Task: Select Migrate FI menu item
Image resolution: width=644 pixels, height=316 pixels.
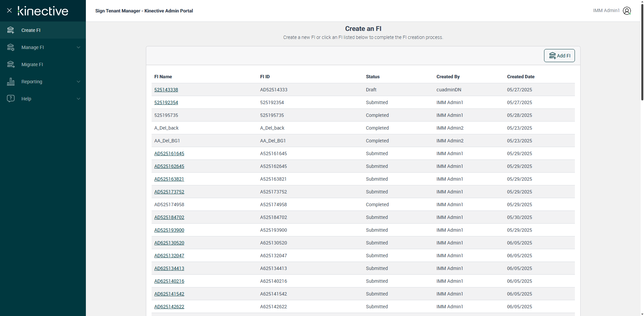Action: (32, 64)
